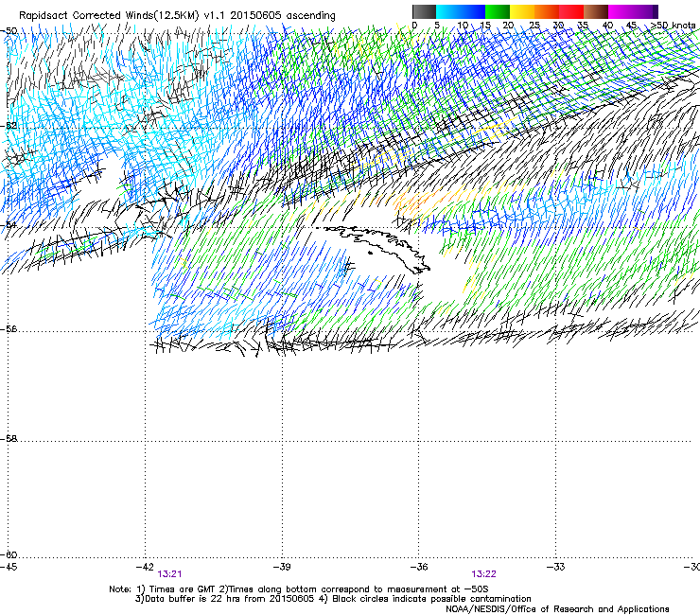Click the '-33' longitude axis label

point(556,567)
